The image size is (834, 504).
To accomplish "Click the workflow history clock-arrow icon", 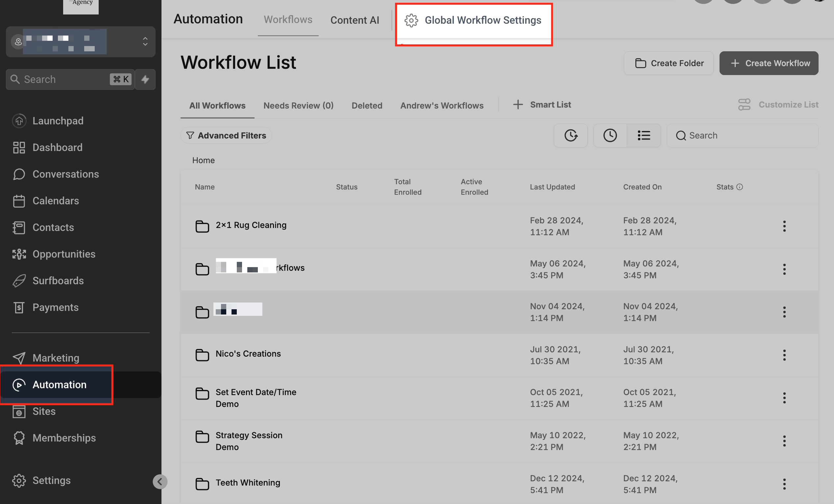I will pos(571,136).
